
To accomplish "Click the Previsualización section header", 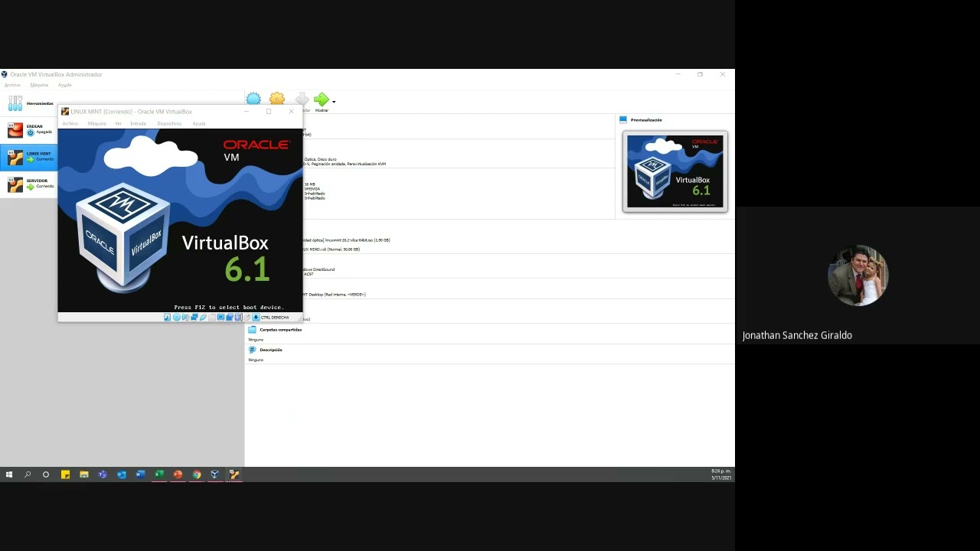I will [646, 120].
